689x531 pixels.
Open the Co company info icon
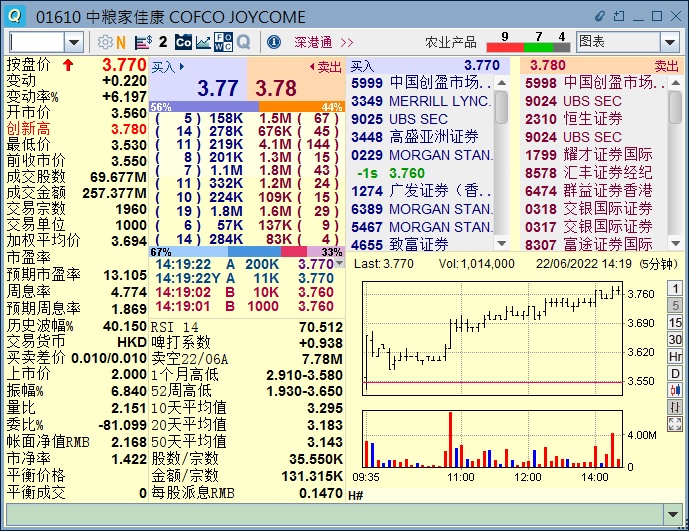tap(183, 42)
